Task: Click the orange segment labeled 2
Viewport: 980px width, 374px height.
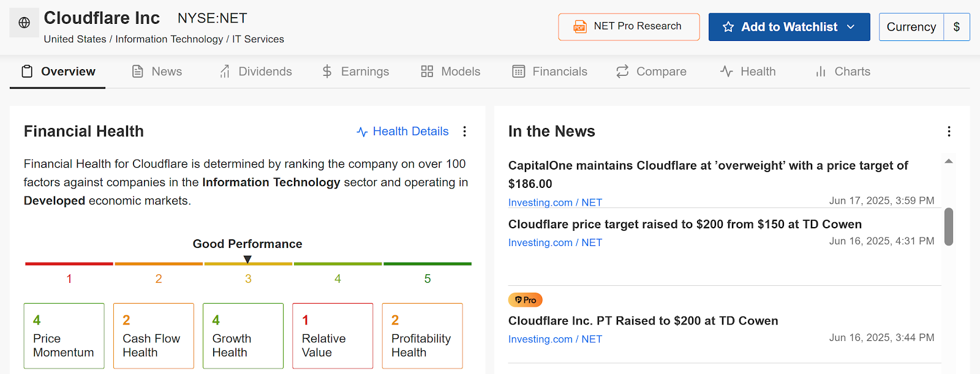Action: (x=159, y=264)
